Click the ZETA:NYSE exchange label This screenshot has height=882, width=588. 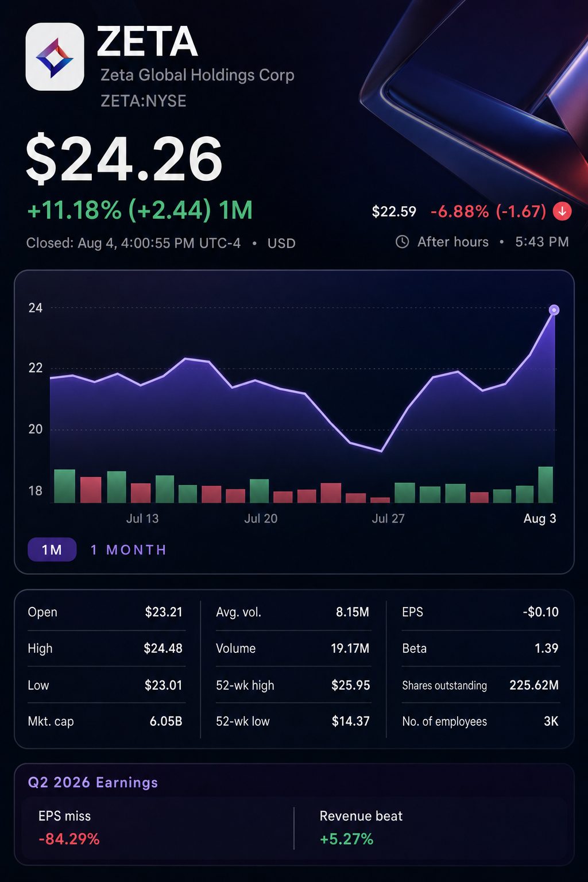[x=144, y=101]
